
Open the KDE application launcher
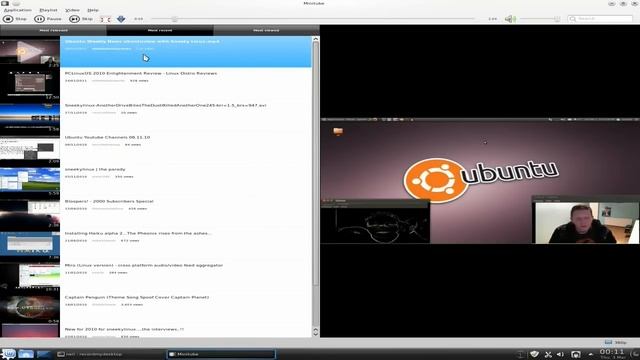[x=8, y=354]
